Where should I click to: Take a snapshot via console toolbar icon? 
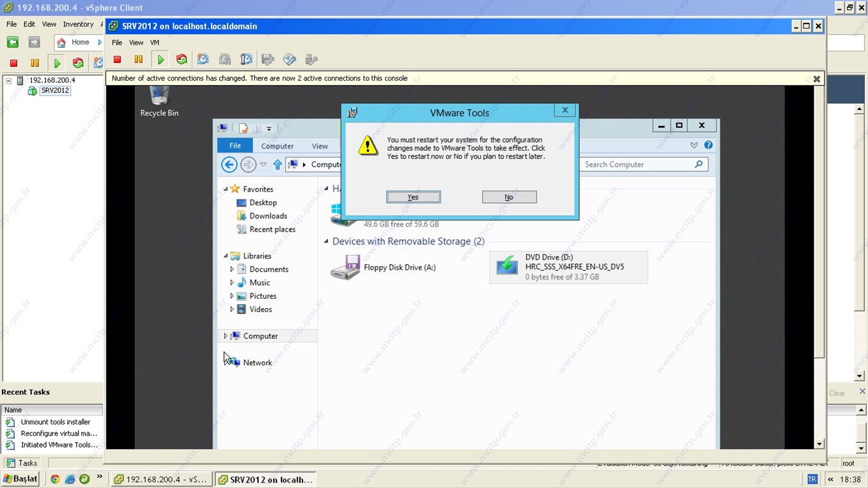(x=203, y=59)
